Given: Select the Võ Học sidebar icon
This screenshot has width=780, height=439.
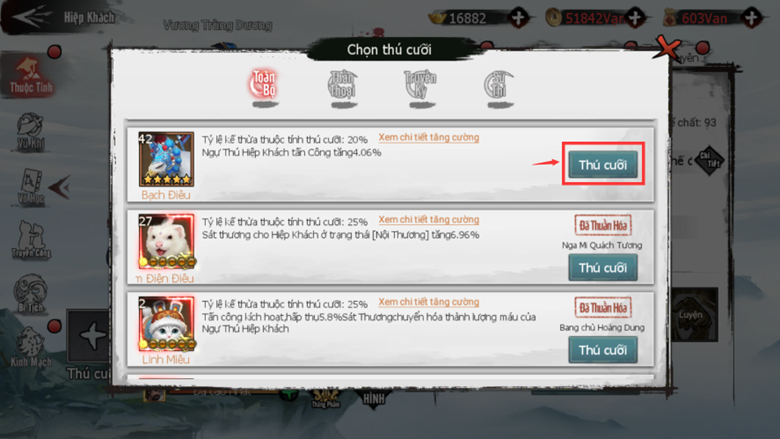Looking at the screenshot, I should [x=30, y=186].
